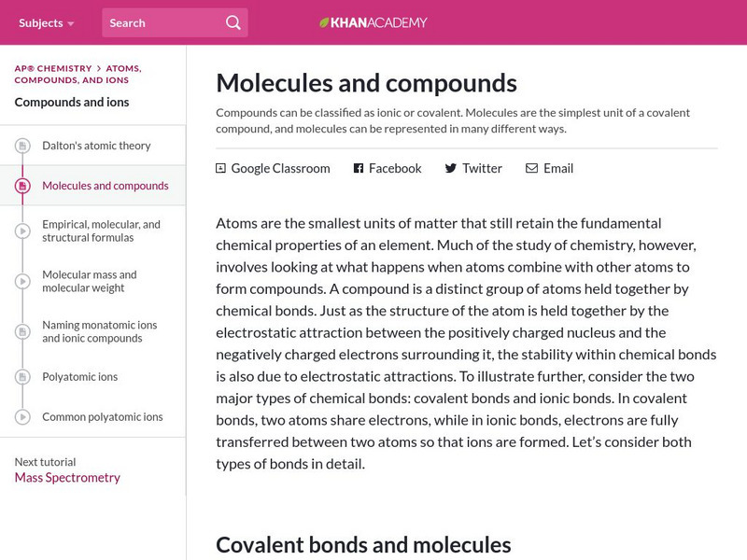Share the article via Email link
747x560 pixels.
point(557,169)
